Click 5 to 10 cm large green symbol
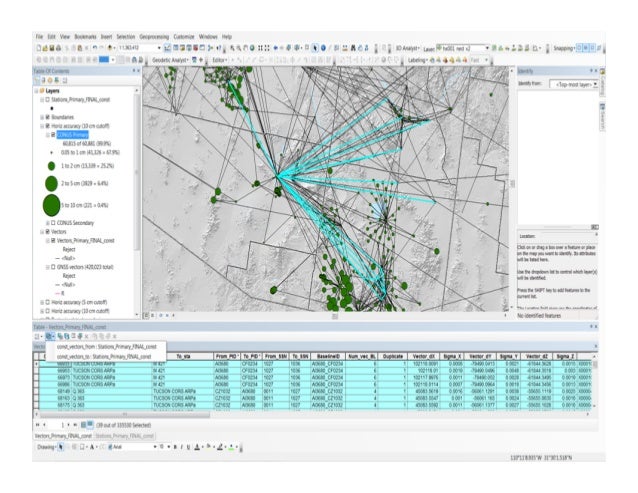The image size is (638, 493). click(51, 205)
